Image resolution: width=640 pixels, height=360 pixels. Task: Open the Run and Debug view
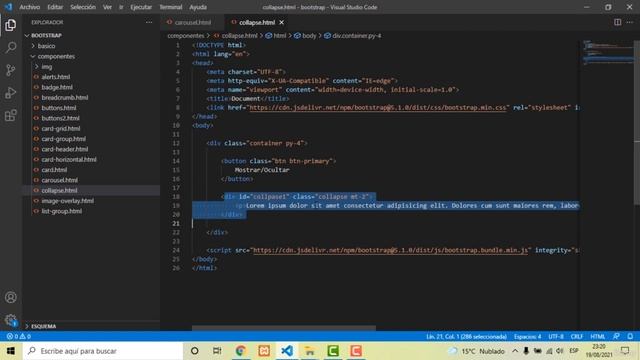point(11,93)
